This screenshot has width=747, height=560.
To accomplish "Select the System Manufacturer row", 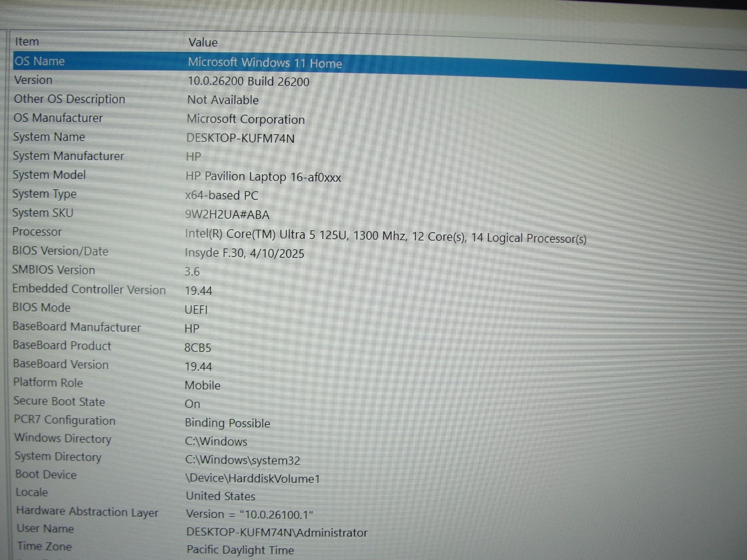I will (68, 156).
